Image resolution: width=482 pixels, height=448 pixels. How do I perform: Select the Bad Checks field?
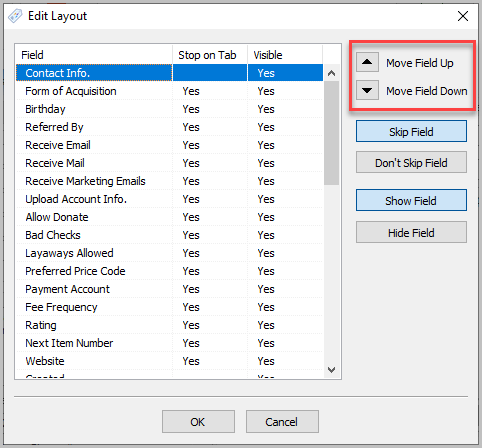[x=169, y=235]
